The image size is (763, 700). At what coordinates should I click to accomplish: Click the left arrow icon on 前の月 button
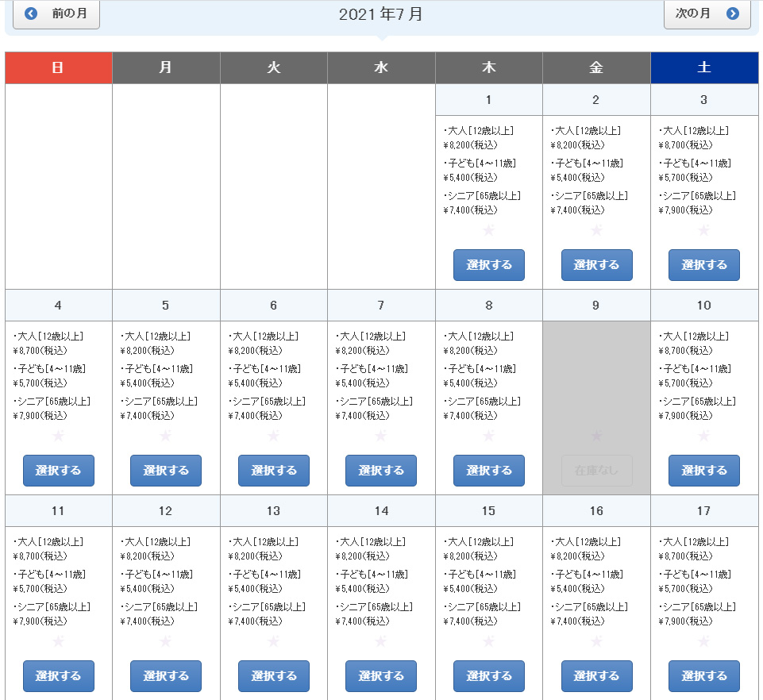29,15
